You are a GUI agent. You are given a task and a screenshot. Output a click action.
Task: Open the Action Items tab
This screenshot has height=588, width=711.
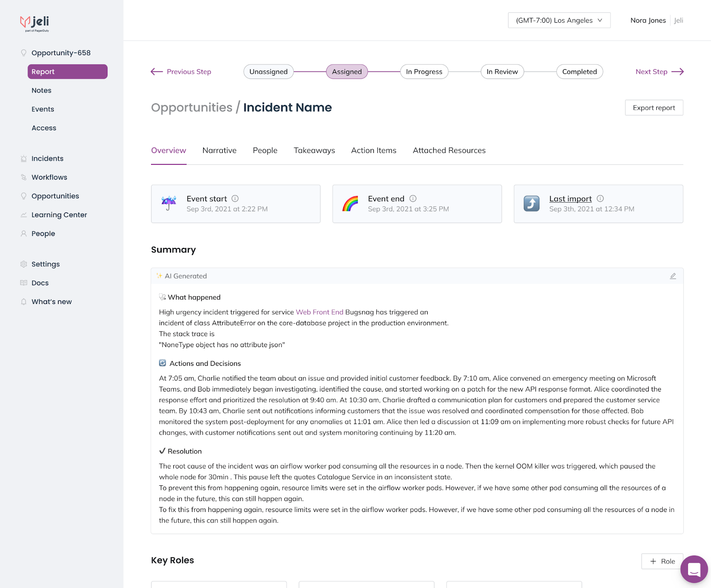(373, 151)
